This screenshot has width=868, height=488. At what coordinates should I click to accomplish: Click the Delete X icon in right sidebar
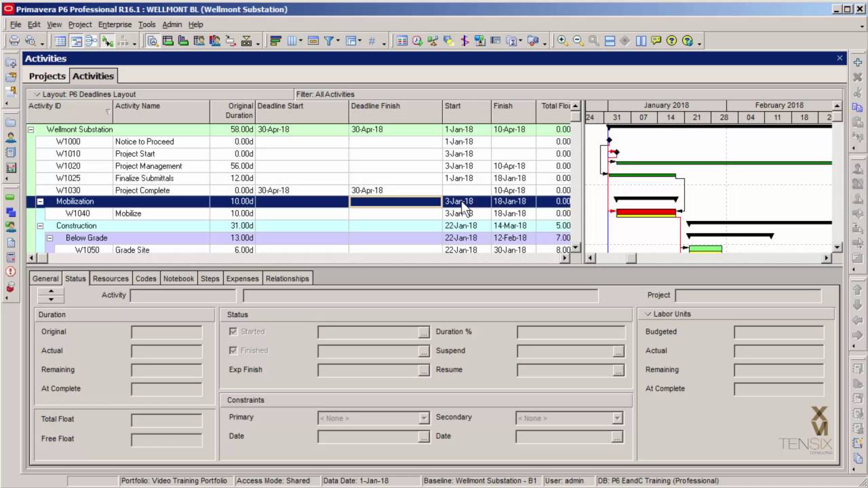858,77
